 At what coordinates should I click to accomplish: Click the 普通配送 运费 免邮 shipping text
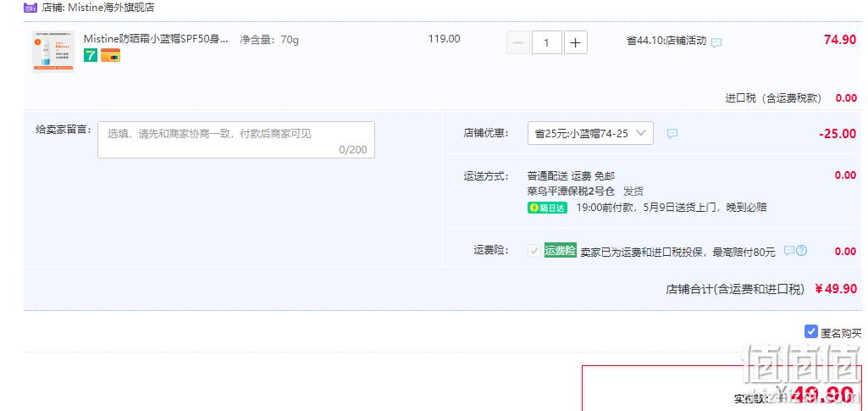pyautogui.click(x=571, y=176)
